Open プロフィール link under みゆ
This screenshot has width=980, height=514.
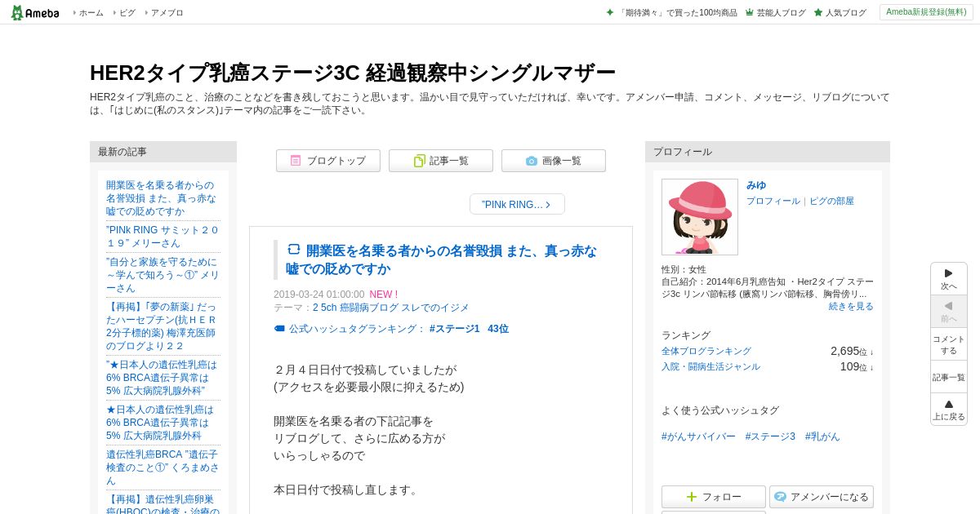773,201
